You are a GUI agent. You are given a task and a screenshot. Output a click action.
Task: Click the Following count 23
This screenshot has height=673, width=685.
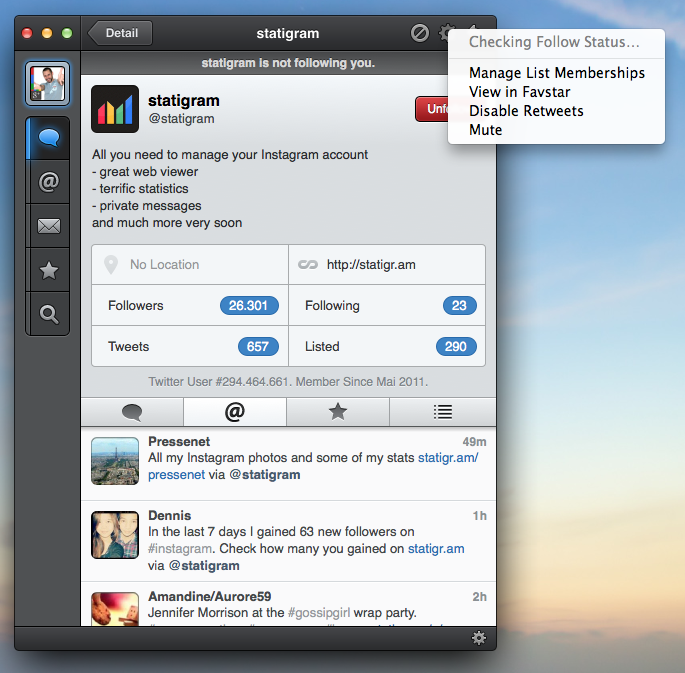point(460,305)
